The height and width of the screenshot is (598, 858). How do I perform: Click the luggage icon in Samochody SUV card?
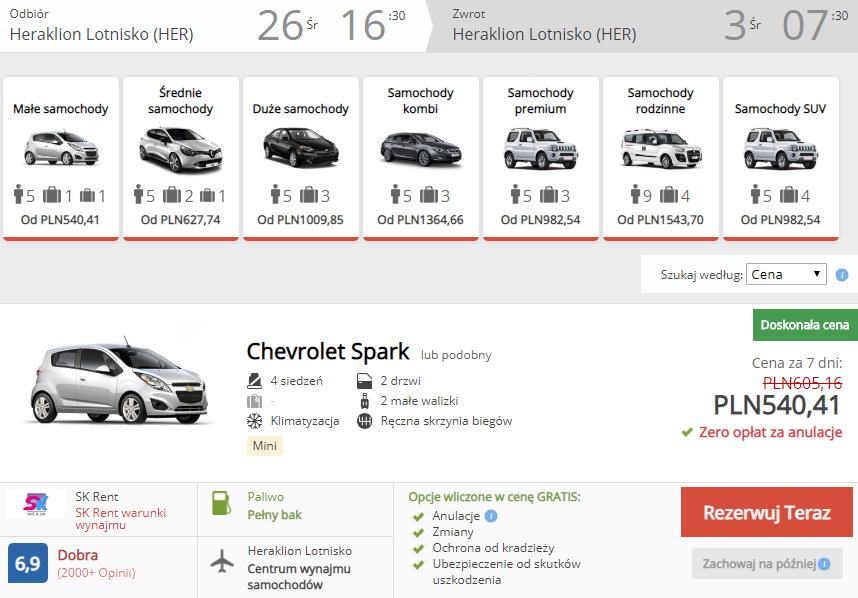(789, 195)
